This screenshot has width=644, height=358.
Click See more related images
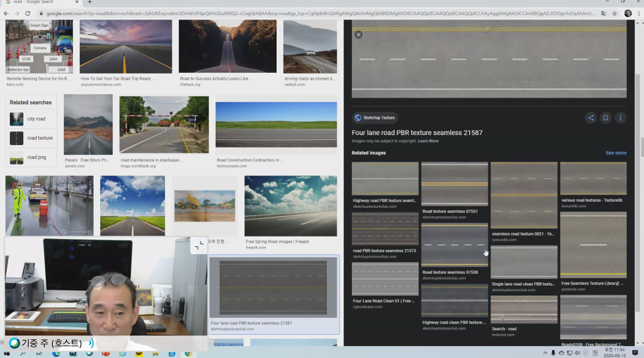(615, 153)
